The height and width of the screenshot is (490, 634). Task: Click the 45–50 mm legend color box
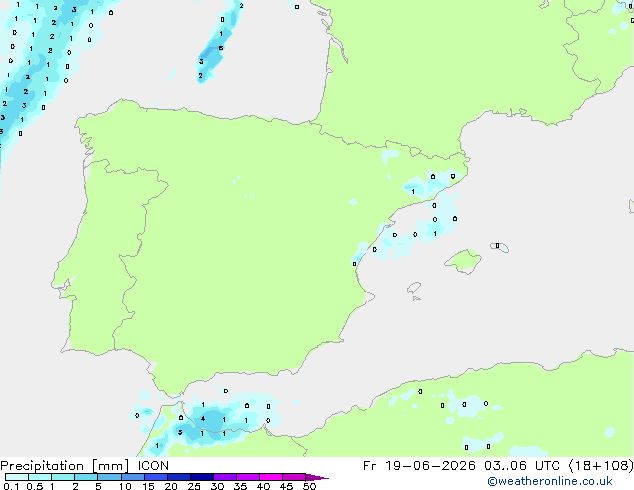[294, 477]
